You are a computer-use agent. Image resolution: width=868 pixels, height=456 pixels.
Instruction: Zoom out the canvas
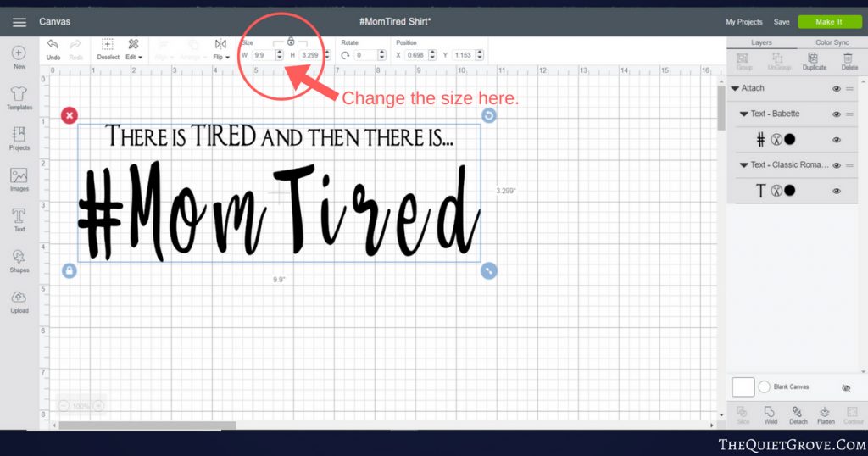tap(63, 406)
